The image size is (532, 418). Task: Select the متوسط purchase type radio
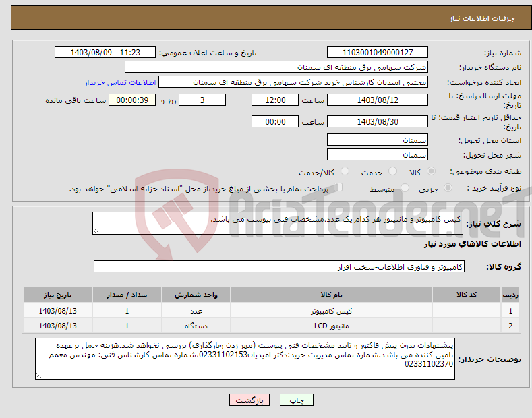405,187
